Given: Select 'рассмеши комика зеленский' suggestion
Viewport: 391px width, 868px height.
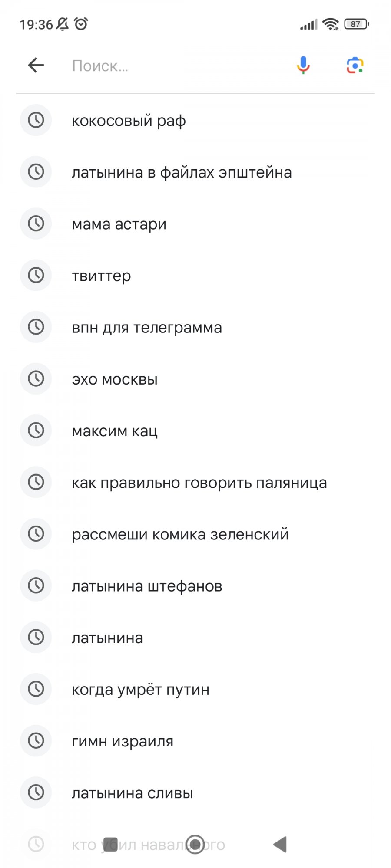Looking at the screenshot, I should click(181, 534).
